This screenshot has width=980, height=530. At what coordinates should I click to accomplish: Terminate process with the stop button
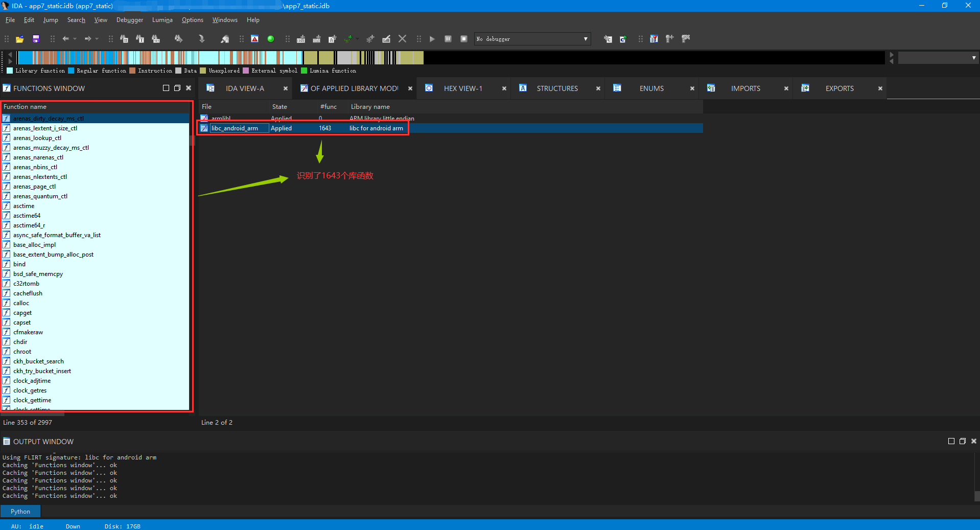[464, 39]
